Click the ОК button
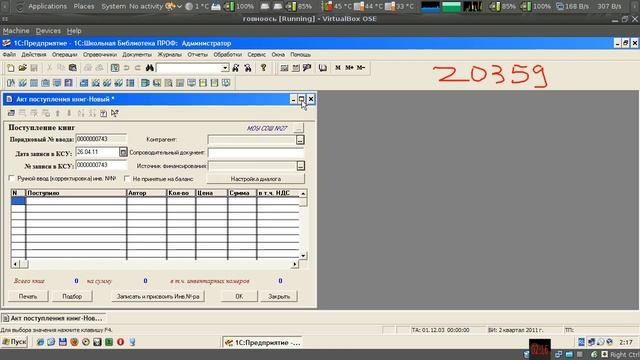 coord(239,296)
